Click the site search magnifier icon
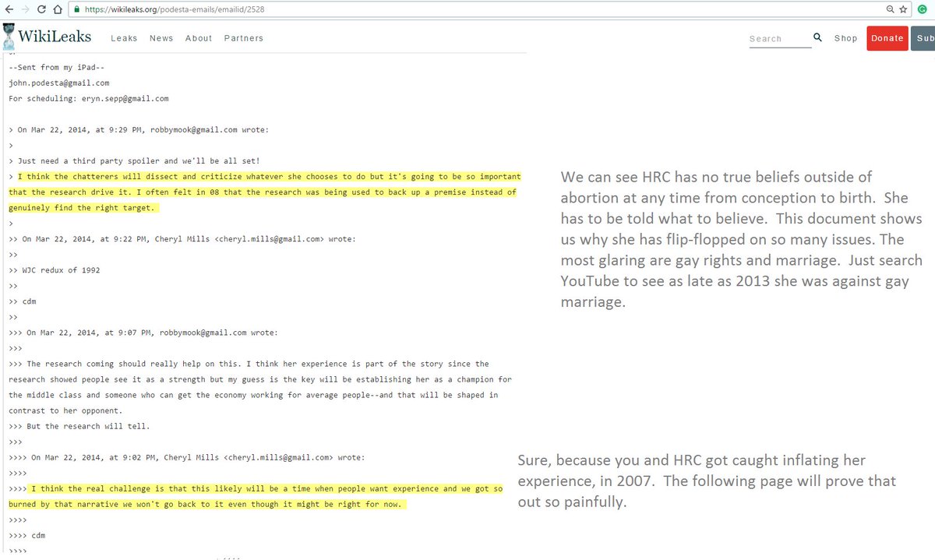Image resolution: width=935 pixels, height=560 pixels. coord(817,37)
